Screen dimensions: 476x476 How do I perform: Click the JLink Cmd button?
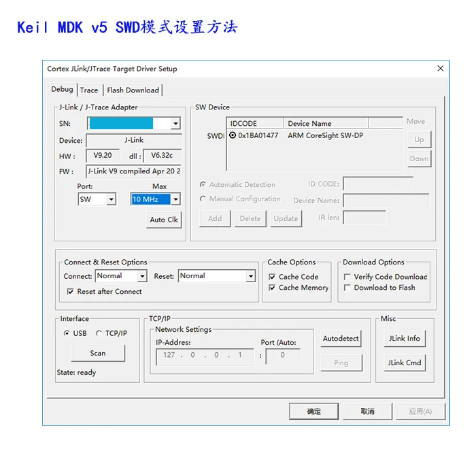click(x=405, y=362)
